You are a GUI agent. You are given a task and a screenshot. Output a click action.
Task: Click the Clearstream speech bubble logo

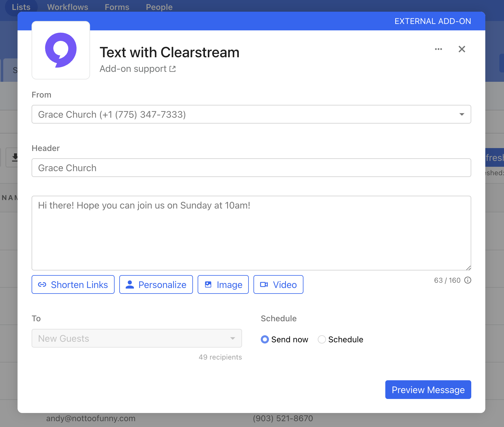click(x=61, y=50)
